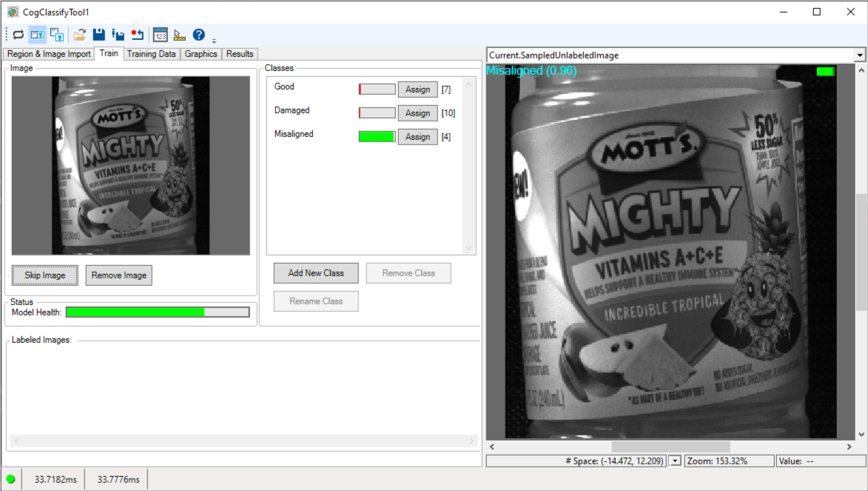
Task: Open the Region & Image Import tab
Action: pos(49,54)
